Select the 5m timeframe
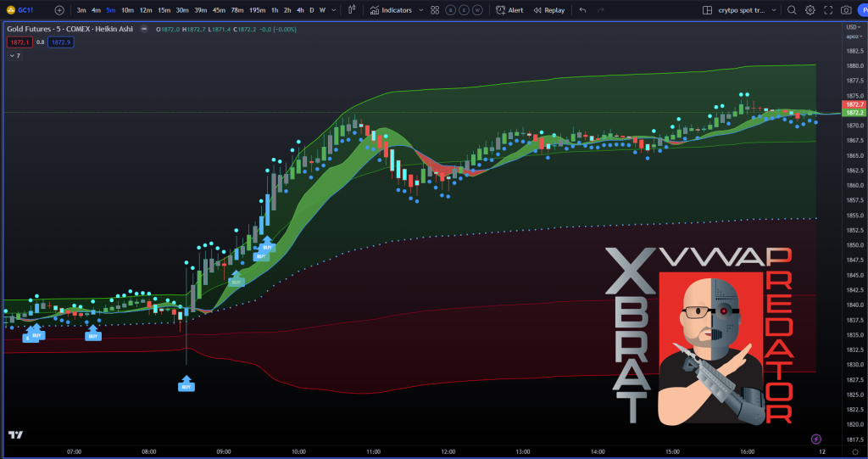The image size is (868, 459). click(x=111, y=10)
